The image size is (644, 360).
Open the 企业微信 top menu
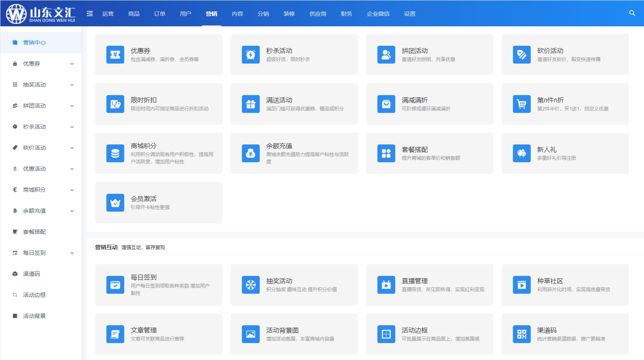(378, 14)
